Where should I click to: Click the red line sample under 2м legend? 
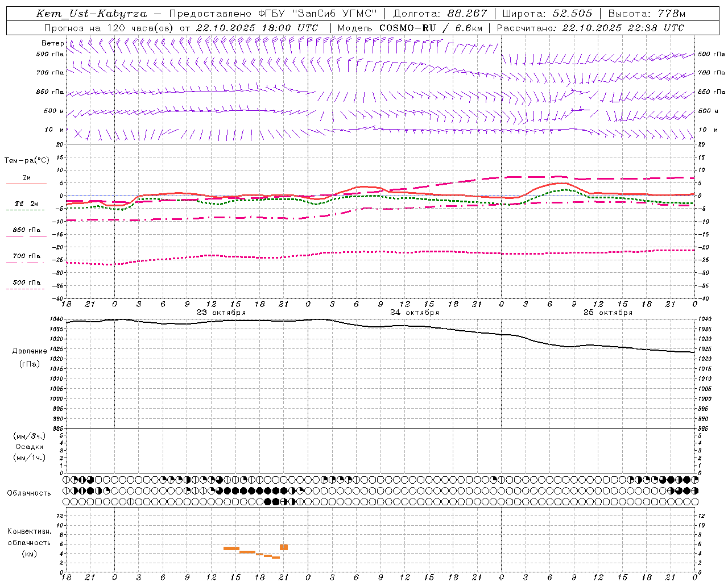(26, 184)
